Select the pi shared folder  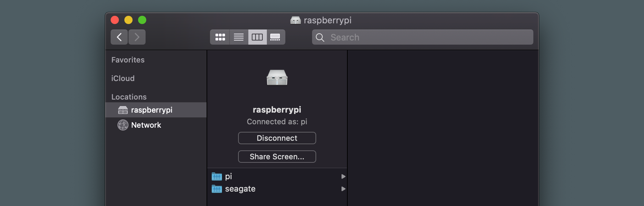pos(277,176)
